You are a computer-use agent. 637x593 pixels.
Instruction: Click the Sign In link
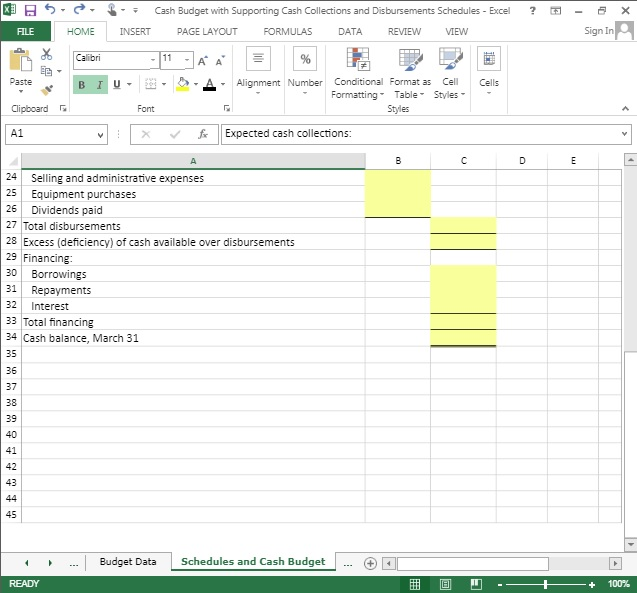click(599, 31)
